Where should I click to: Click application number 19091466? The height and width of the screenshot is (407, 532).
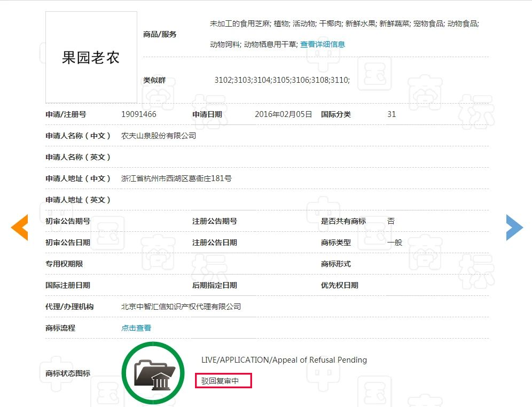139,114
